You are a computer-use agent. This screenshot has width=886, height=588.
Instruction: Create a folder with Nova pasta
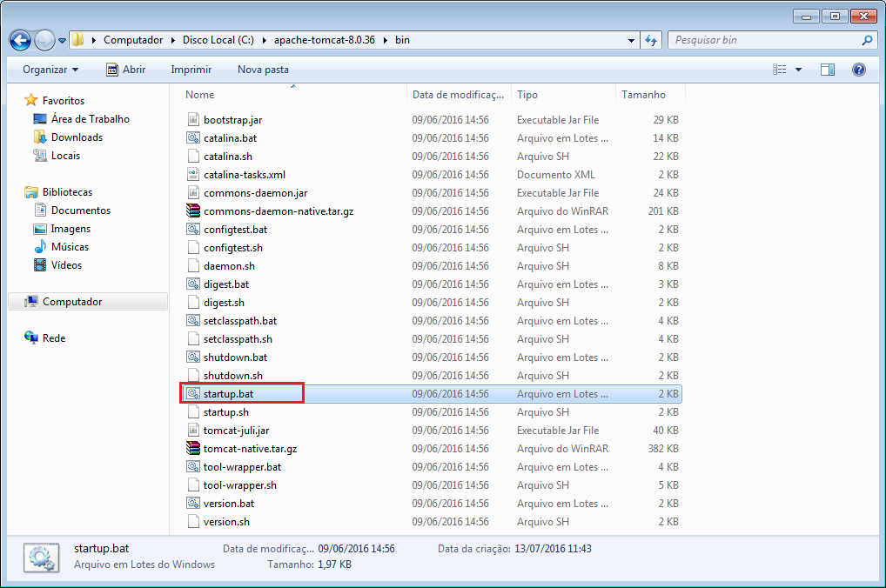point(263,70)
